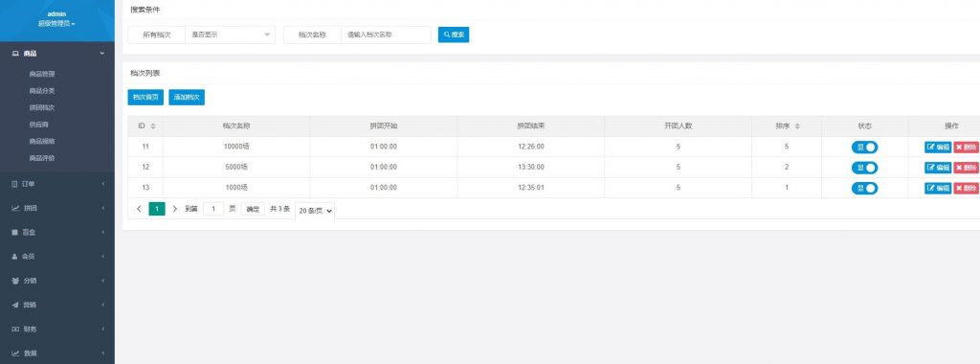Click the 开团人数 column header

(679, 126)
